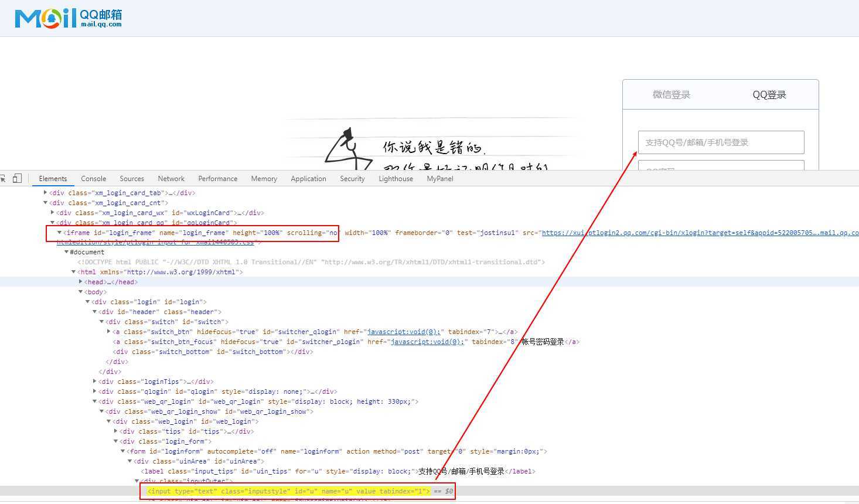Click the switcher_plogin javascript:void(0) href link
This screenshot has height=504, width=859.
pos(427,342)
